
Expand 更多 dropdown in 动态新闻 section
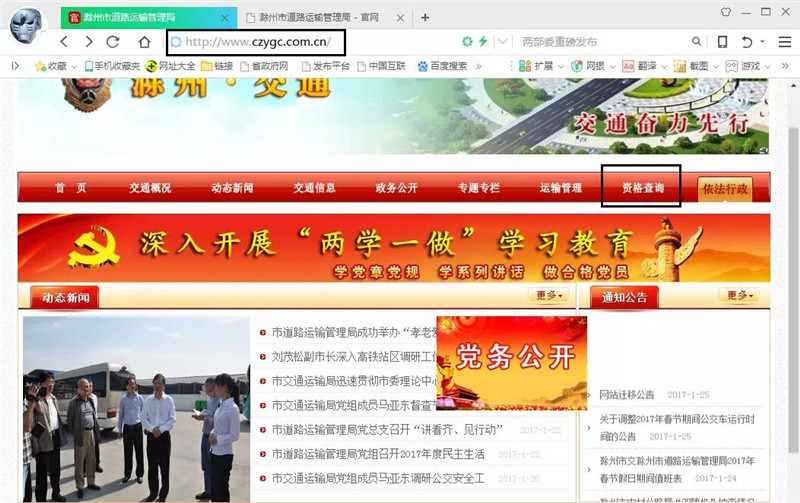(549, 296)
